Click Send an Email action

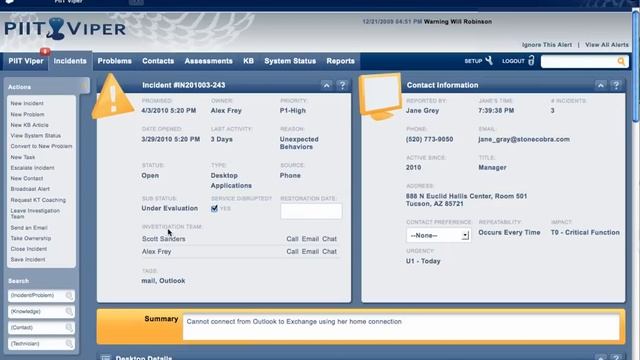tap(29, 228)
